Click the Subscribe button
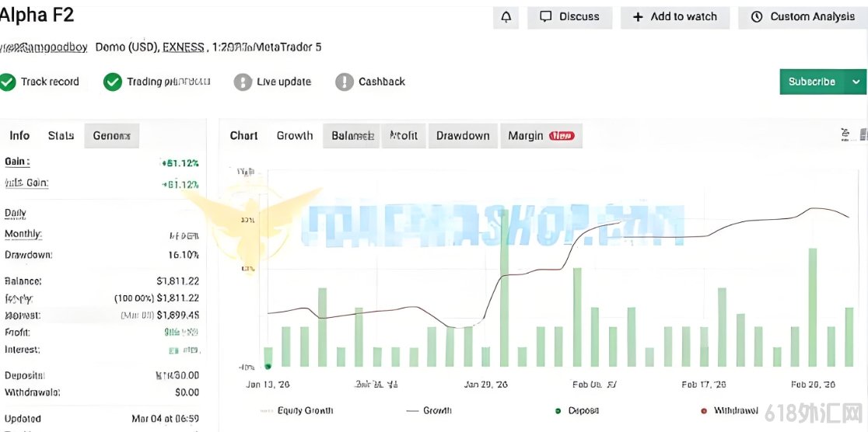The image size is (868, 432). tap(812, 82)
